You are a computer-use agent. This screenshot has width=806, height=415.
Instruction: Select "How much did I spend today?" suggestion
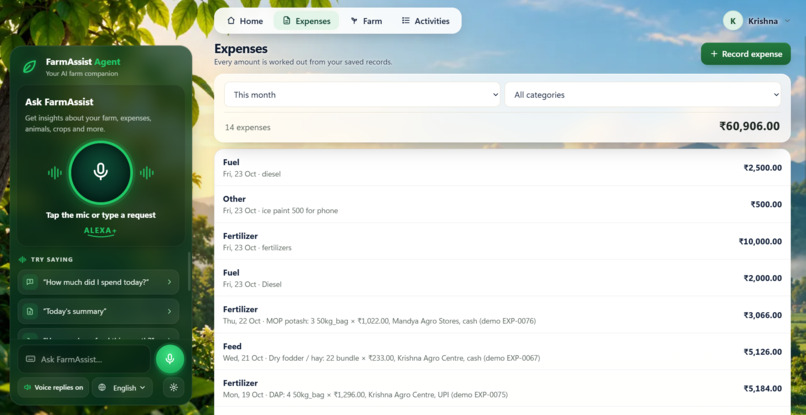pyautogui.click(x=99, y=282)
